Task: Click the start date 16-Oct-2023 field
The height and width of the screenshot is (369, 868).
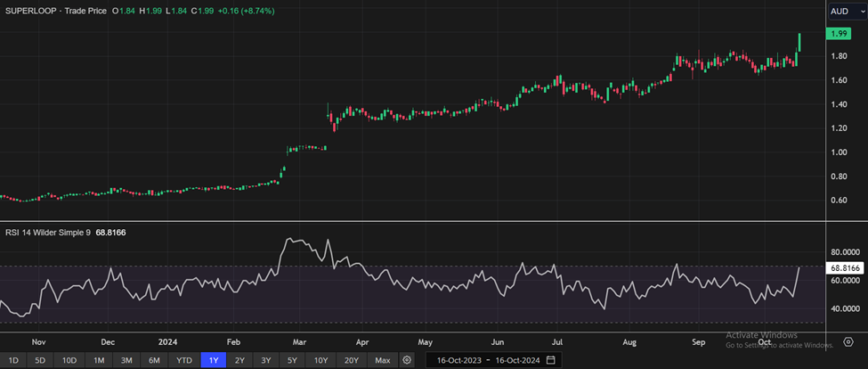Action: coord(458,360)
